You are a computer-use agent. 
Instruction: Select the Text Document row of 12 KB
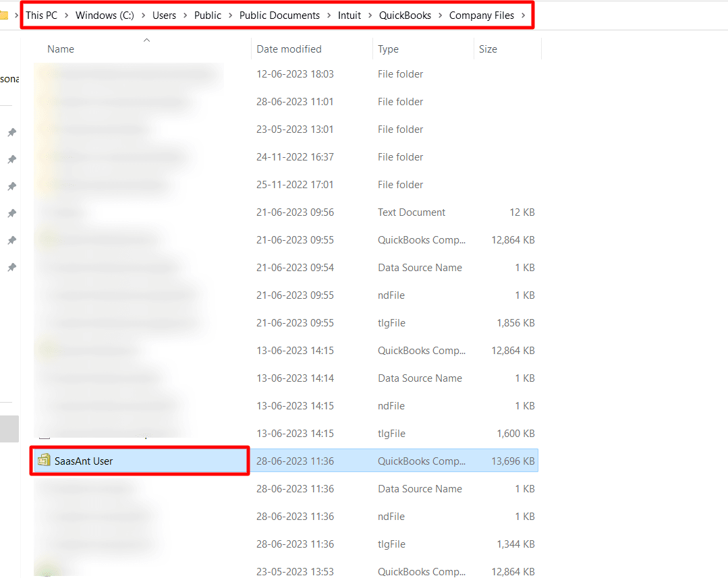point(412,212)
